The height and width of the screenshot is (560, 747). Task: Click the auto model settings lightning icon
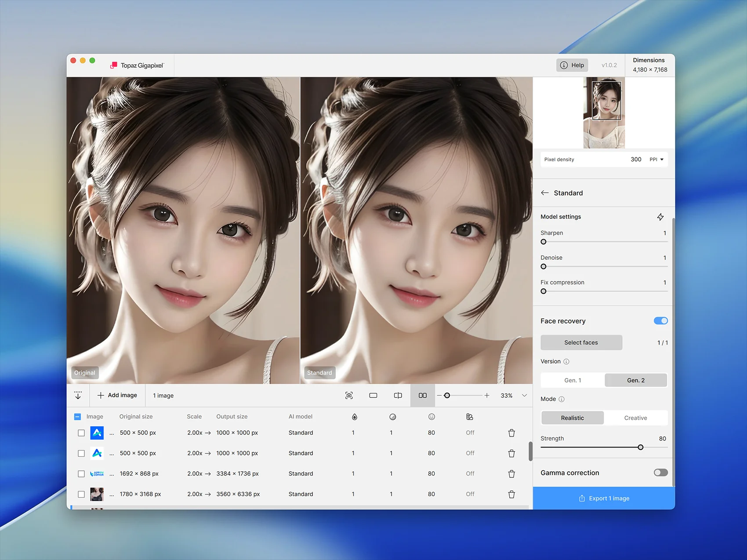(x=660, y=217)
